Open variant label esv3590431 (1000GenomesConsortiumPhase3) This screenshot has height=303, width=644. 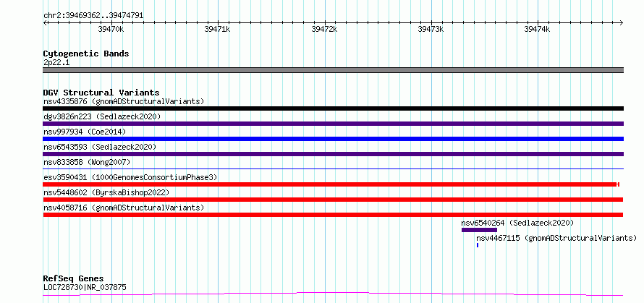(130, 177)
